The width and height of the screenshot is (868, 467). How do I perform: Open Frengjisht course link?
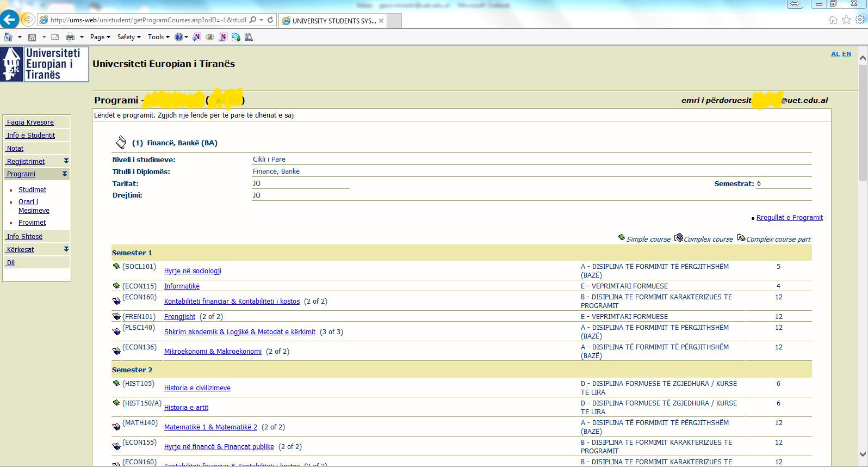coord(179,317)
